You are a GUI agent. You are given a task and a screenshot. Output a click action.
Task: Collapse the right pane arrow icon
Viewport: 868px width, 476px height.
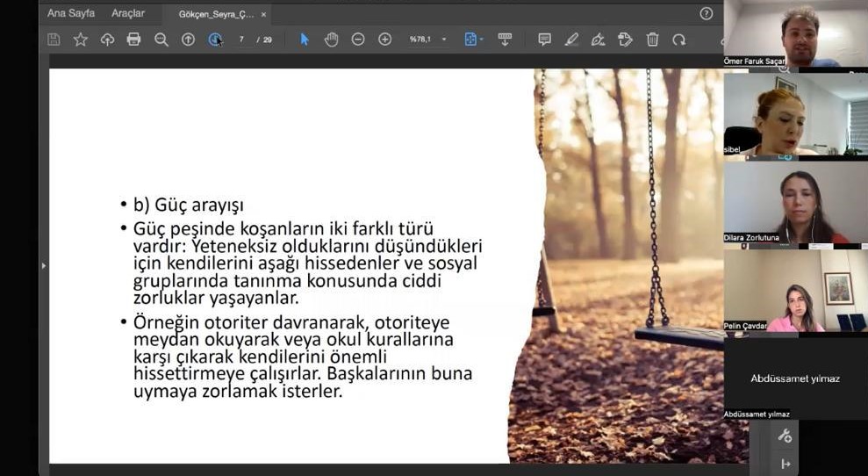[x=785, y=464]
